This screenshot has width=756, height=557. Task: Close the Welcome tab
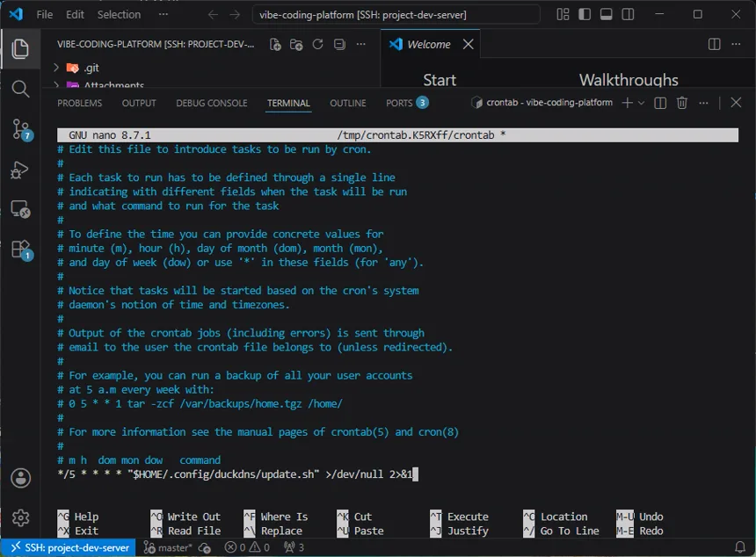469,44
